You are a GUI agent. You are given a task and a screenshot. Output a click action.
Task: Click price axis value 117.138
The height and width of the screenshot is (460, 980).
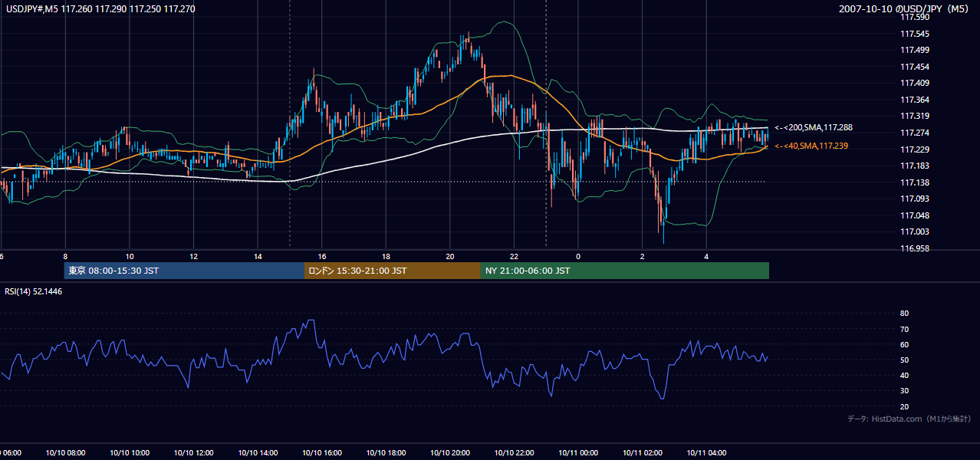click(915, 182)
